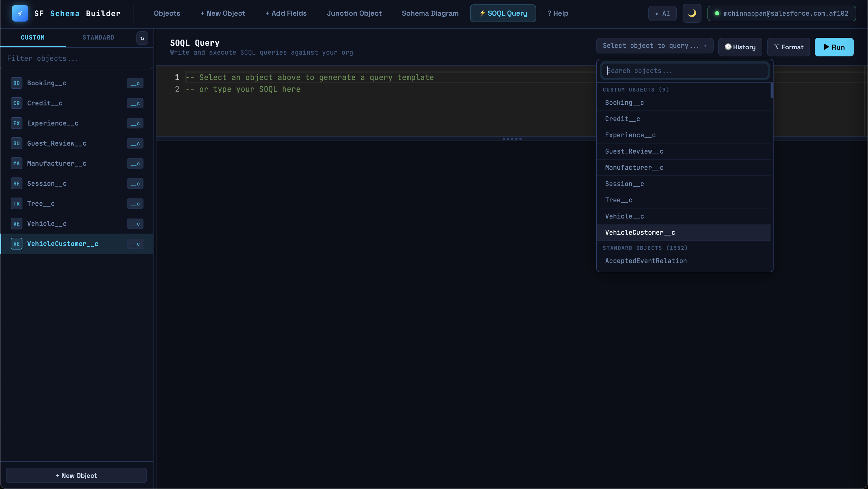
Task: Open the Junction Object nav item
Action: click(354, 14)
